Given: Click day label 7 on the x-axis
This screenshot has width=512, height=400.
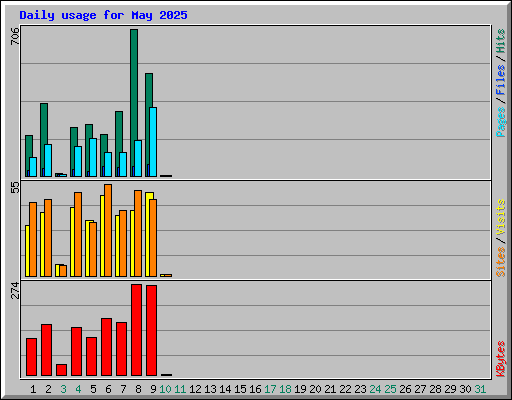Looking at the screenshot, I should tap(123, 389).
